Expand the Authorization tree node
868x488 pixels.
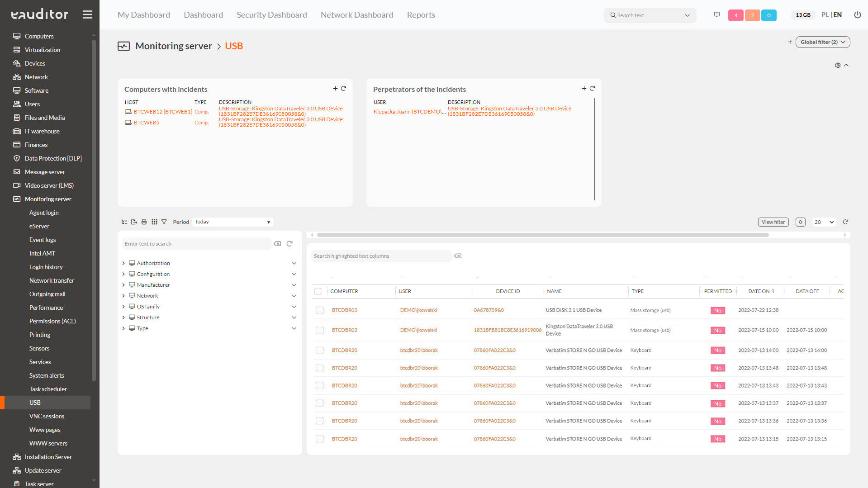[x=123, y=263]
